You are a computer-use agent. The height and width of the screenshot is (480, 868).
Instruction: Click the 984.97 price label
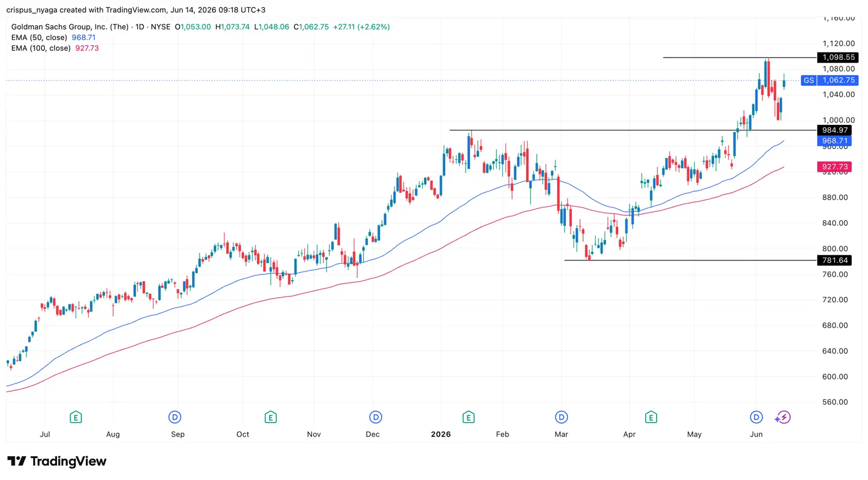pos(834,130)
